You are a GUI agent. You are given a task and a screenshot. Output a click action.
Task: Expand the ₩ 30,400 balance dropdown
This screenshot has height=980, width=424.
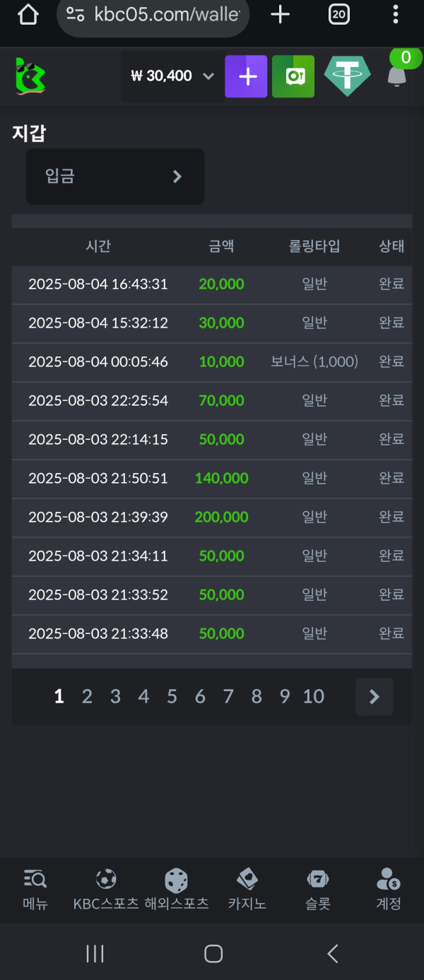(x=172, y=76)
